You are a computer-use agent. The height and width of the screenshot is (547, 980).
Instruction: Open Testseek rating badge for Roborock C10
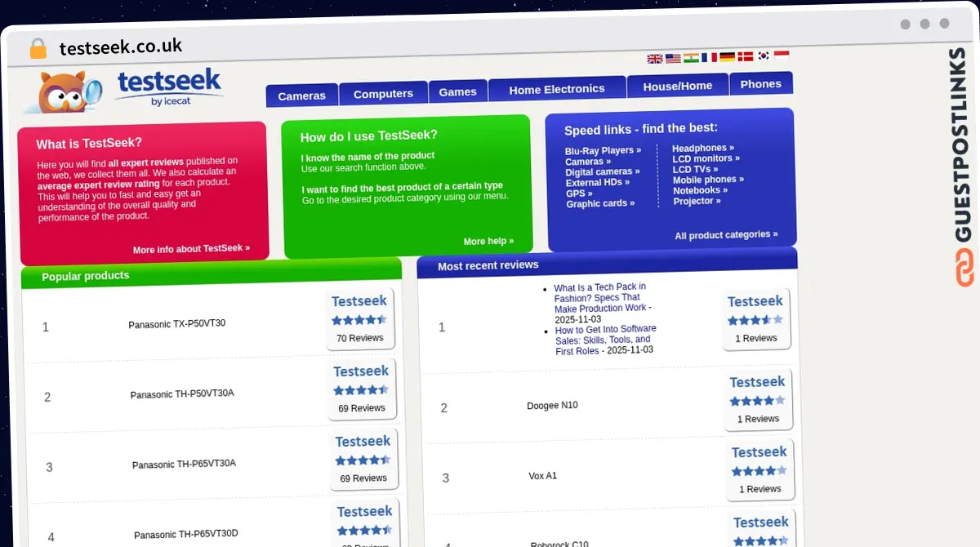[x=762, y=528]
